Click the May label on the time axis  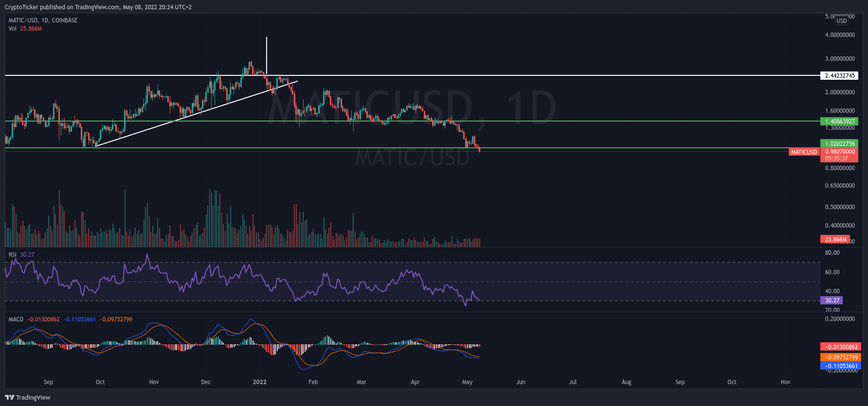[x=467, y=382]
